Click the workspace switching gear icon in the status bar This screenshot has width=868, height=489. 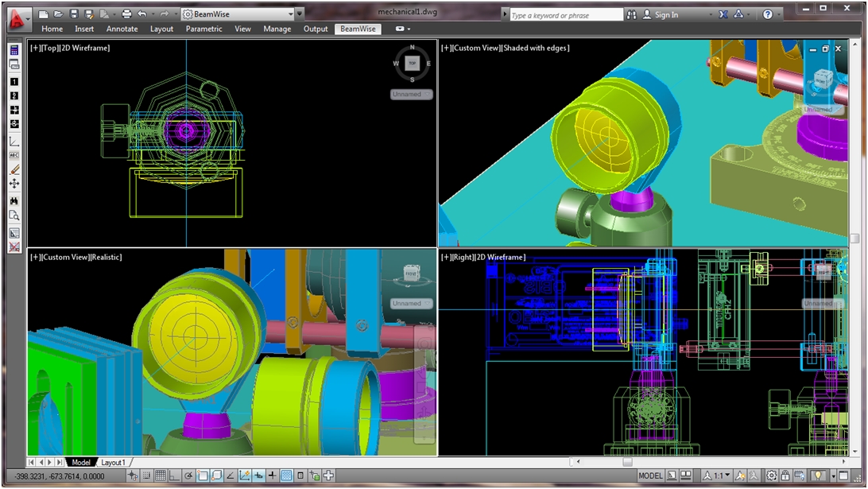tap(771, 476)
